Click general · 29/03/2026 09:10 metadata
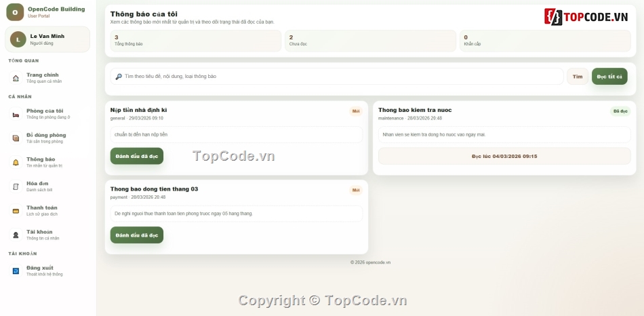The image size is (644, 316). click(x=137, y=119)
